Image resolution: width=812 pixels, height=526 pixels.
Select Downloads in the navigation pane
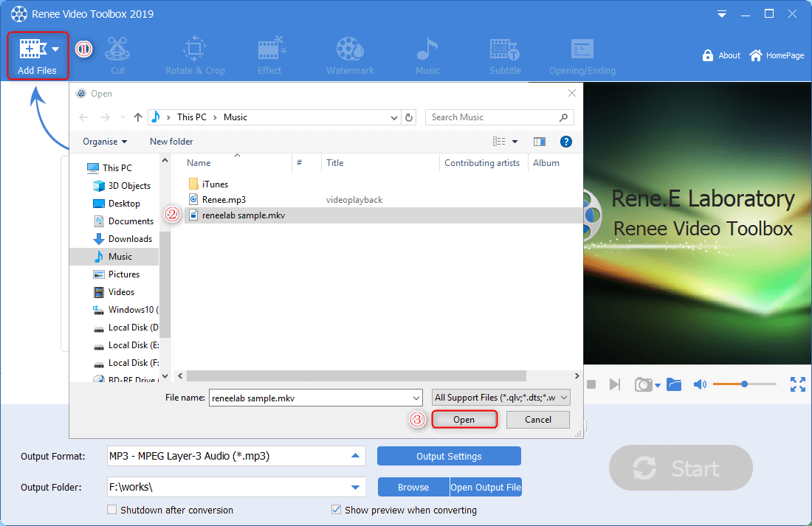coord(130,239)
